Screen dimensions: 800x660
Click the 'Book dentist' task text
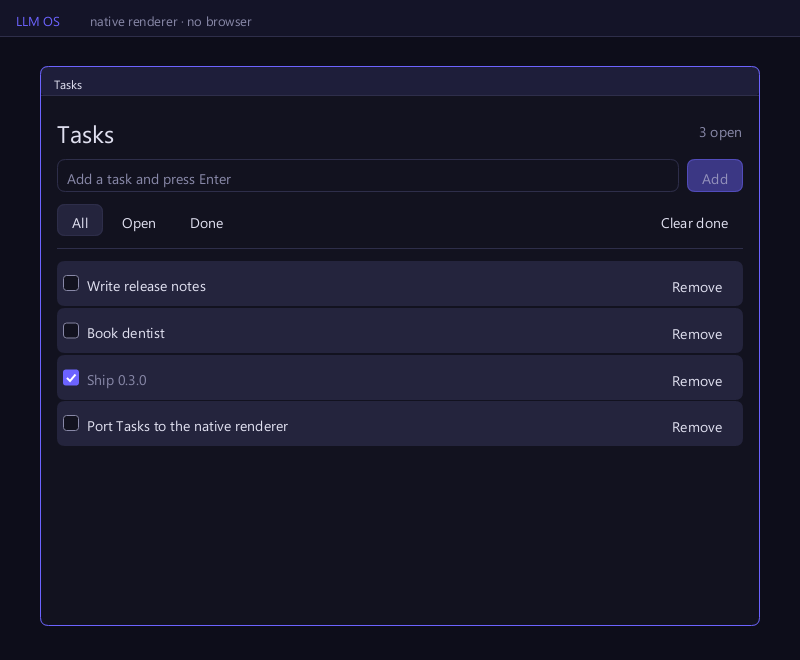(x=126, y=334)
